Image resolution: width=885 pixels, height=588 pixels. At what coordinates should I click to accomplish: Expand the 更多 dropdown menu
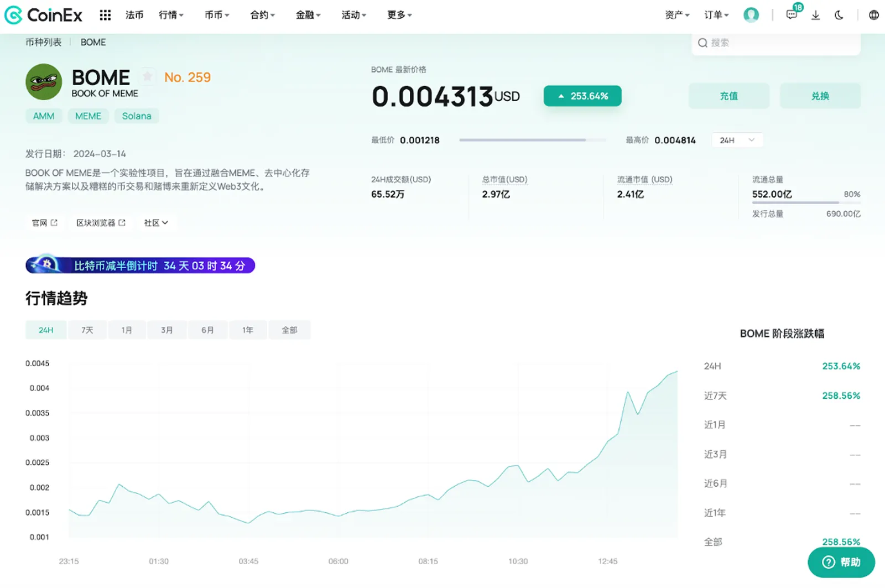tap(400, 15)
